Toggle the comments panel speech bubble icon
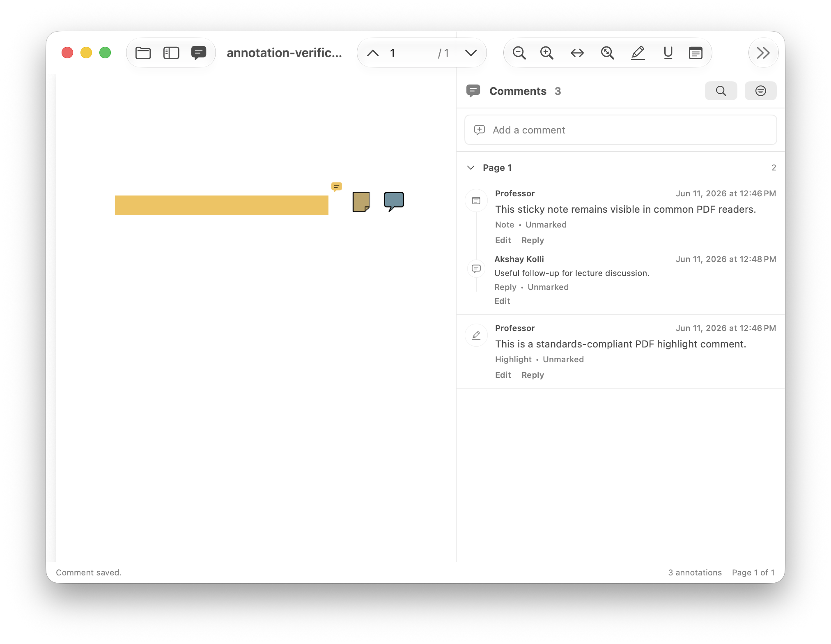 click(x=199, y=53)
